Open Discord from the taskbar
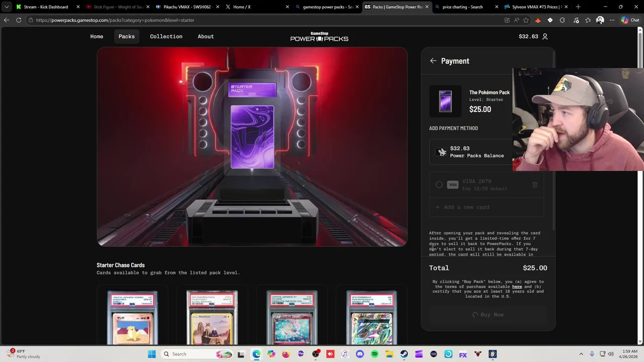This screenshot has width=644, height=362. pos(360,354)
